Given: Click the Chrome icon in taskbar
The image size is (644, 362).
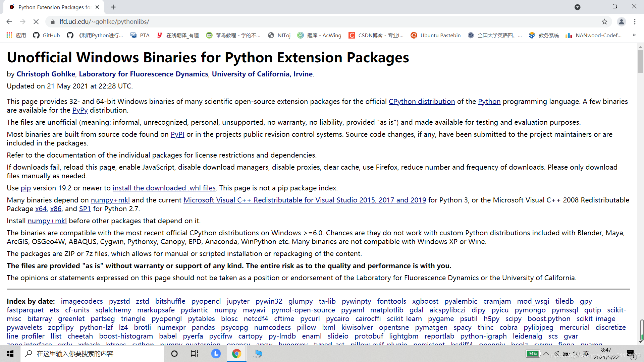Looking at the screenshot, I should point(236,354).
